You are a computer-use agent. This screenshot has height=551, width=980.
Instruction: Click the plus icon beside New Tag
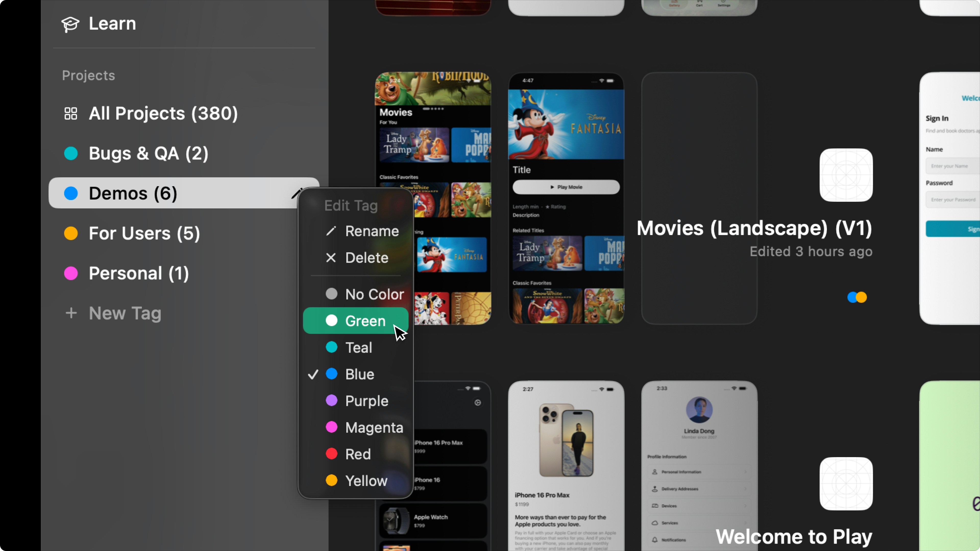coord(71,313)
